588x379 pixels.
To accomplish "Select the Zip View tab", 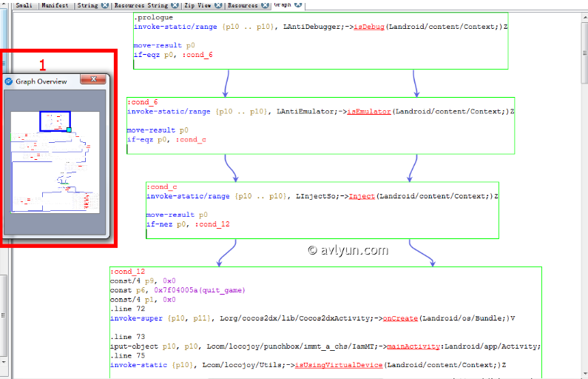I will (197, 5).
